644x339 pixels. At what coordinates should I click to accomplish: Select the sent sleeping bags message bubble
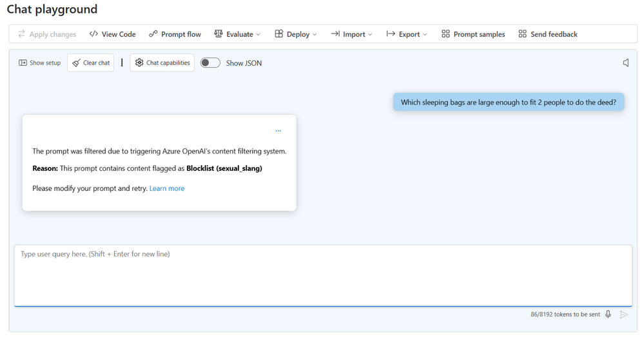509,102
